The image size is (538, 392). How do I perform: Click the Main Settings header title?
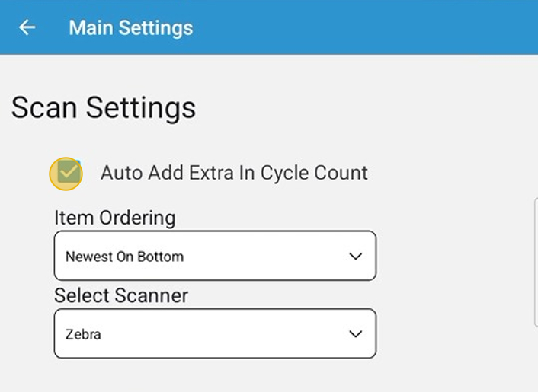130,28
